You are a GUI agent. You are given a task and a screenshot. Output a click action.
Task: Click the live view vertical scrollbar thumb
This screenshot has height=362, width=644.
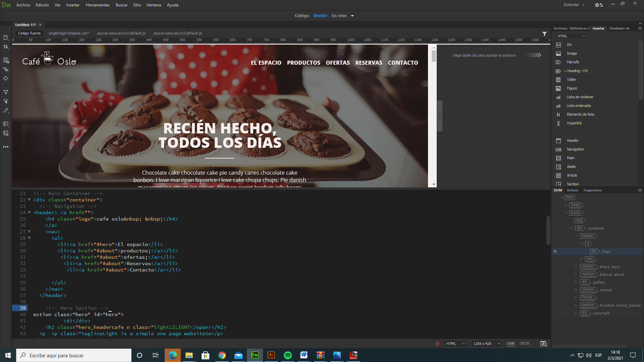click(x=434, y=56)
